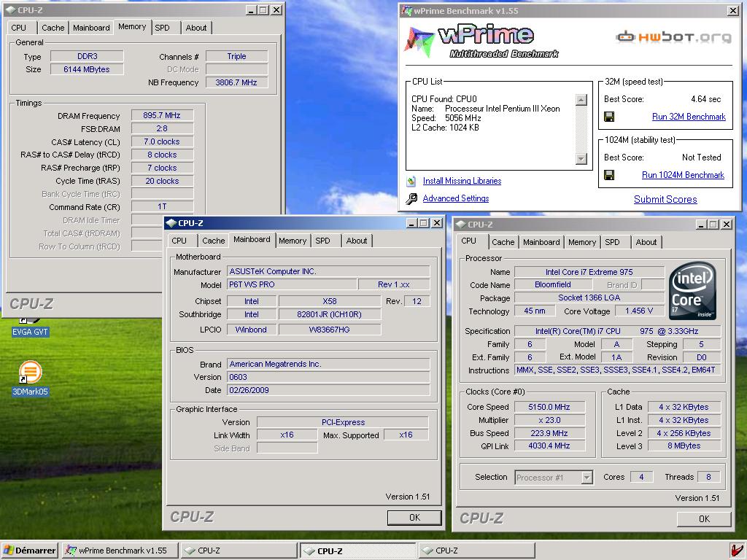Click the Install Missing Libraries icon
Image resolution: width=747 pixels, height=560 pixels.
[x=411, y=181]
